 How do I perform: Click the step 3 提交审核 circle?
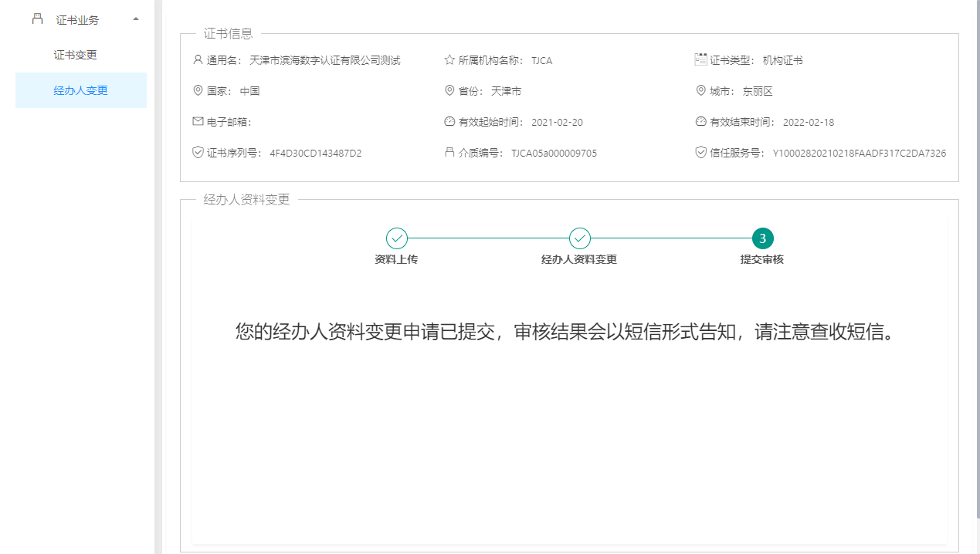tap(762, 238)
